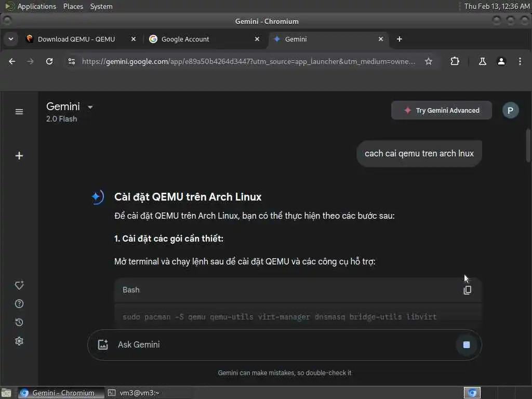Click the URL address bar
The height and width of the screenshot is (399, 532).
(x=248, y=61)
